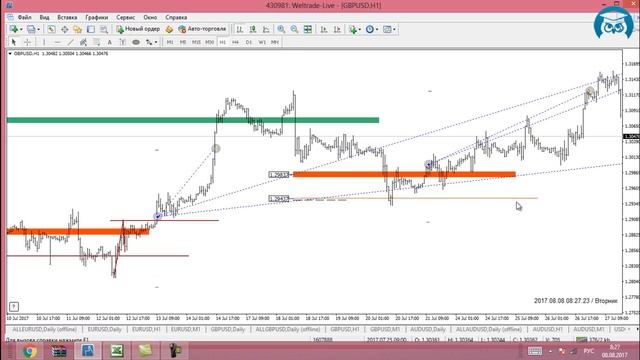Switch timeframe to M15
Viewport: 640px width, 360px height.
coord(196,42)
